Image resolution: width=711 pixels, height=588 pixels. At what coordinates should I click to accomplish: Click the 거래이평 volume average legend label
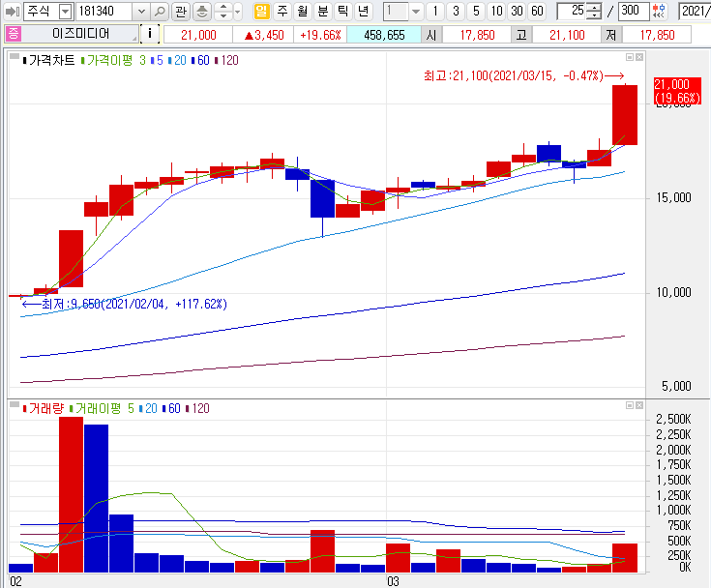[x=96, y=408]
